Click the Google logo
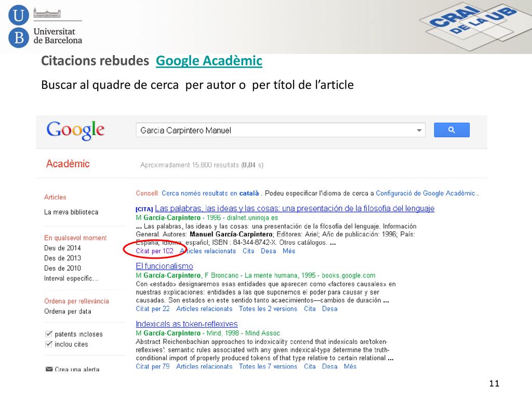 (75, 130)
